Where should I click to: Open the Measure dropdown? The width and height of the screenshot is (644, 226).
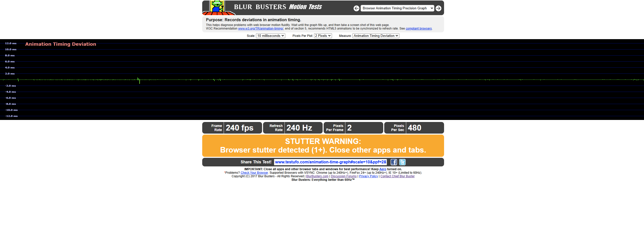point(376,36)
